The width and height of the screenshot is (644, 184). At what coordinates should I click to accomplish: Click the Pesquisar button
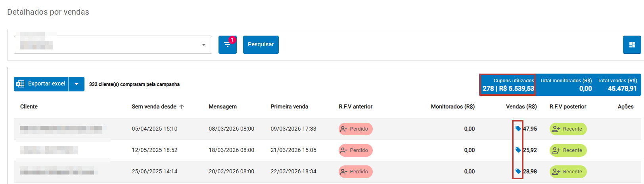(261, 45)
